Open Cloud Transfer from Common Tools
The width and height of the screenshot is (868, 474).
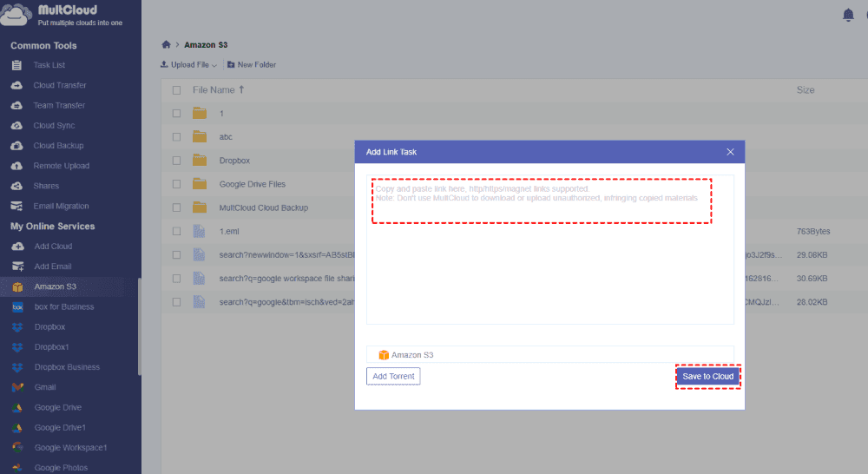point(60,85)
